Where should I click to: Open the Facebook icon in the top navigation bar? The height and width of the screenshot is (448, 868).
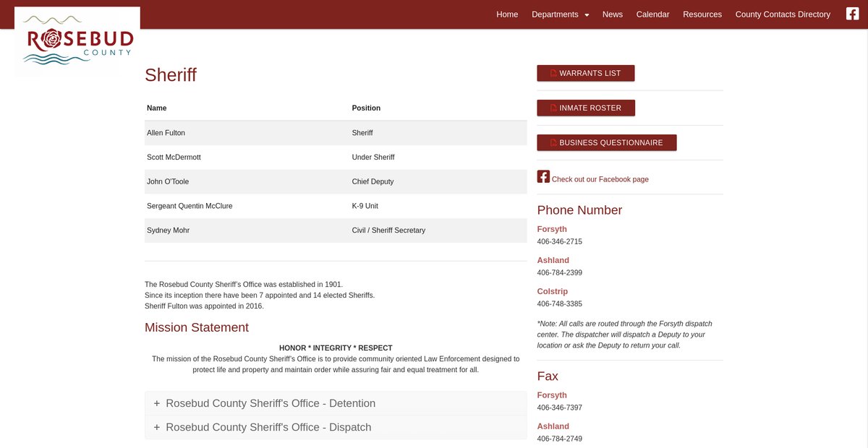point(852,14)
